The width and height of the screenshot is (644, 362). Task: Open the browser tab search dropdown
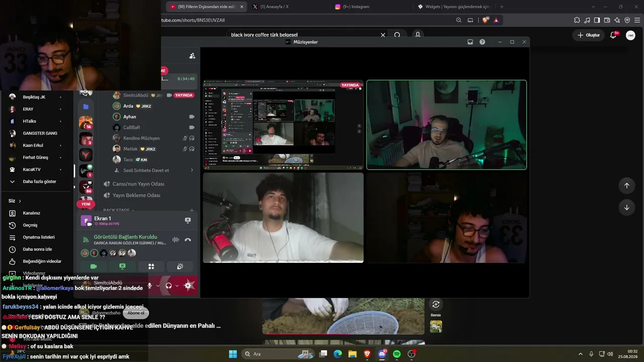(x=593, y=7)
